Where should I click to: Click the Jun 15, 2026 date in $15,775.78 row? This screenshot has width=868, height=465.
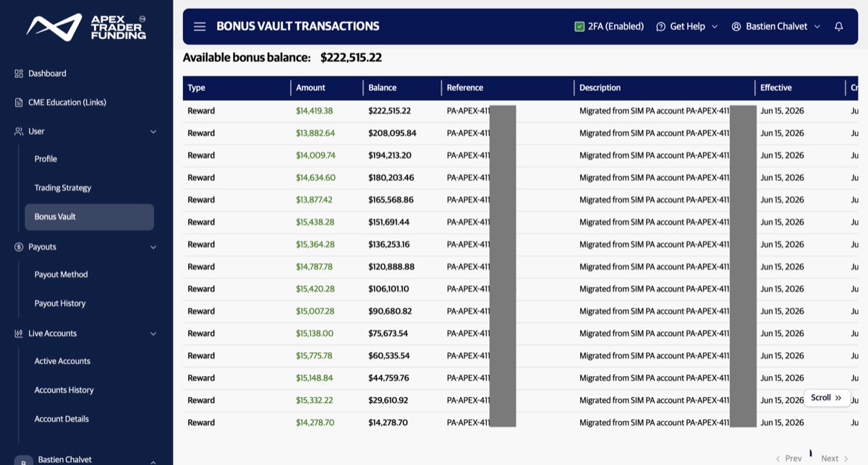coord(782,356)
